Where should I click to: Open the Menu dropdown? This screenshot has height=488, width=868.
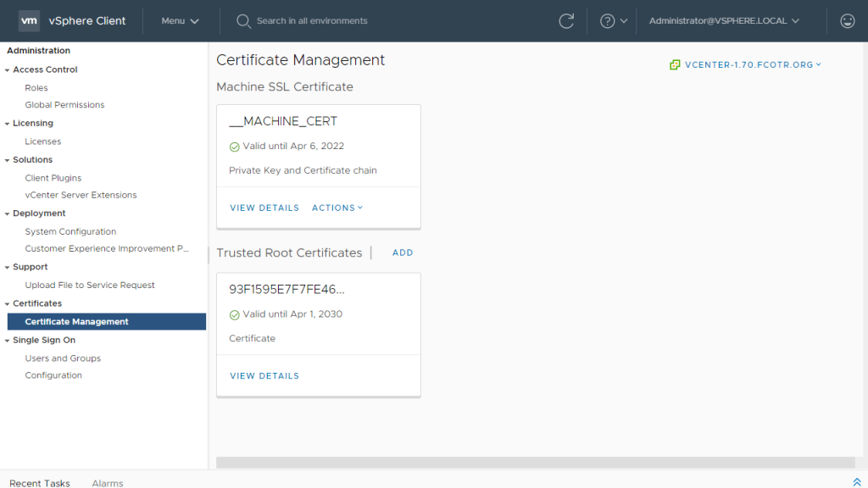(180, 21)
